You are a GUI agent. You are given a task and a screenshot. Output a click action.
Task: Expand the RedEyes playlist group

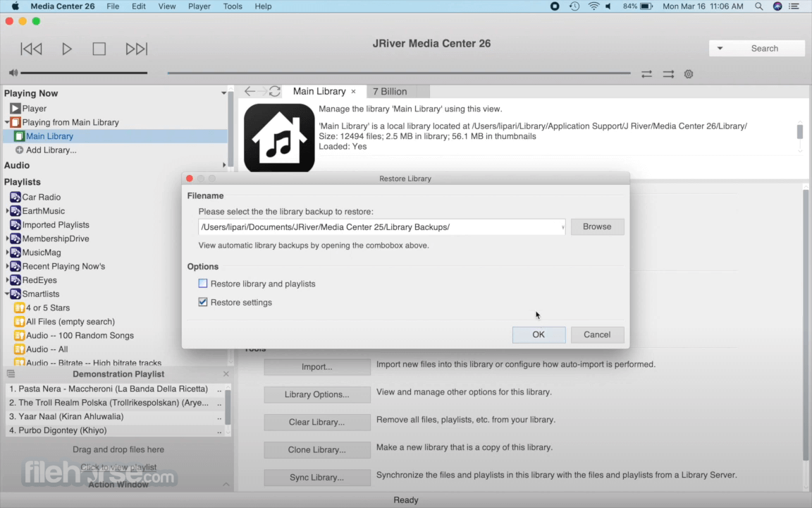[7, 280]
